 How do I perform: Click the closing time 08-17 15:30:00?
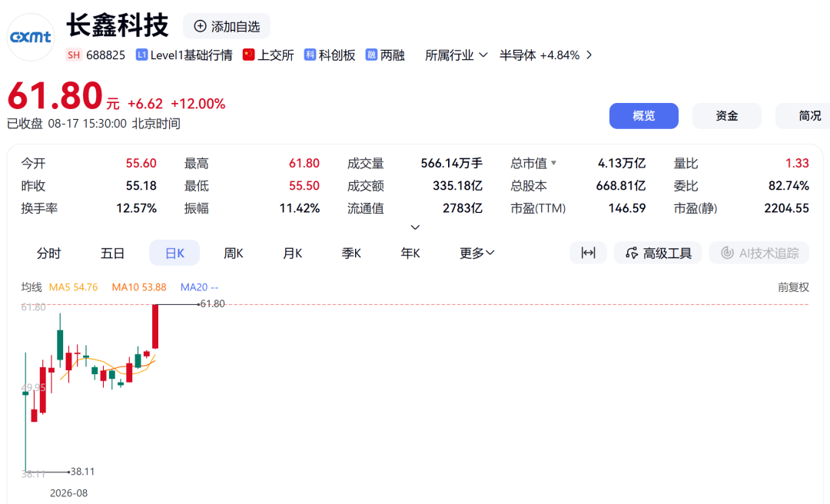[88, 124]
